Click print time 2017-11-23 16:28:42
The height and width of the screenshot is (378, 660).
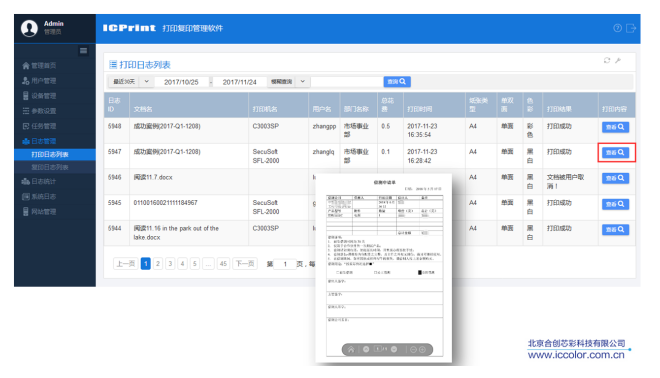point(422,156)
